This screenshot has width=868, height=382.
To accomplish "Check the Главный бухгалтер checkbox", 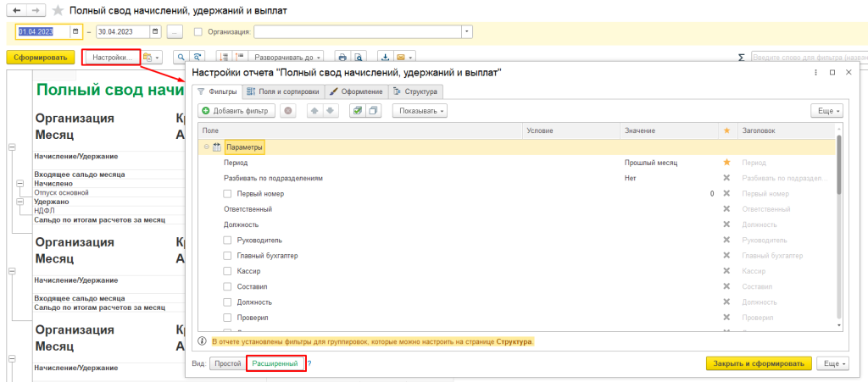I will click(x=227, y=256).
